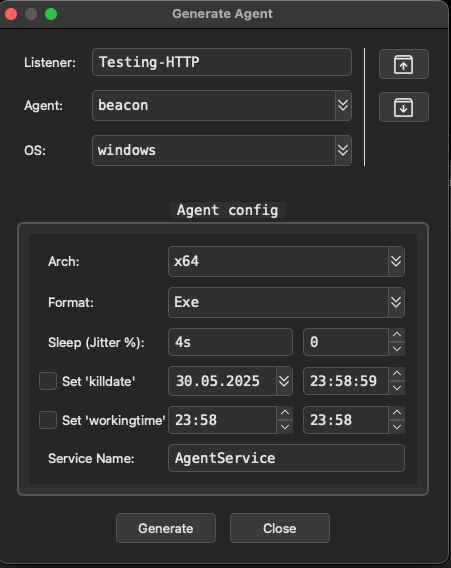Expand the Format dropdown showing Exe

tap(286, 302)
